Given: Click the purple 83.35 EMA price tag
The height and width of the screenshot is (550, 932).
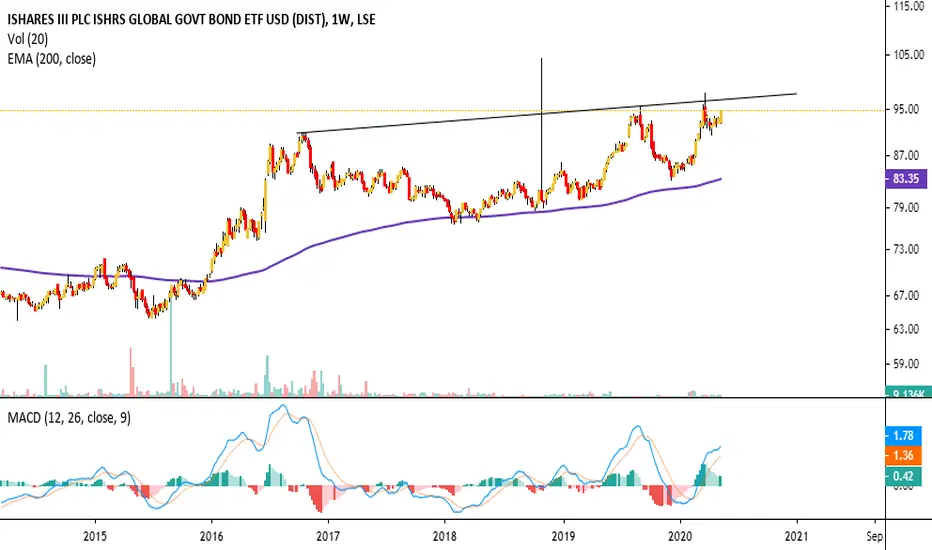Looking at the screenshot, I should 906,178.
